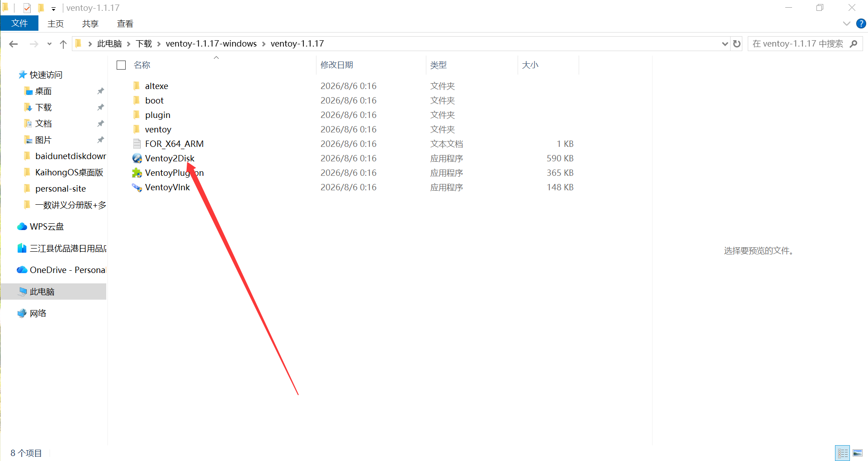Open 图片 in quick access
This screenshot has height=461, width=868.
coord(43,140)
